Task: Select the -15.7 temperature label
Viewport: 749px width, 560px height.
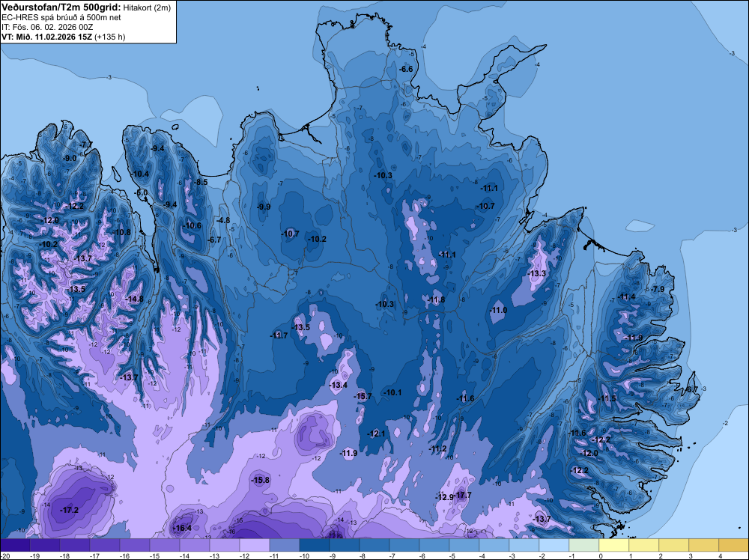Action: click(363, 396)
